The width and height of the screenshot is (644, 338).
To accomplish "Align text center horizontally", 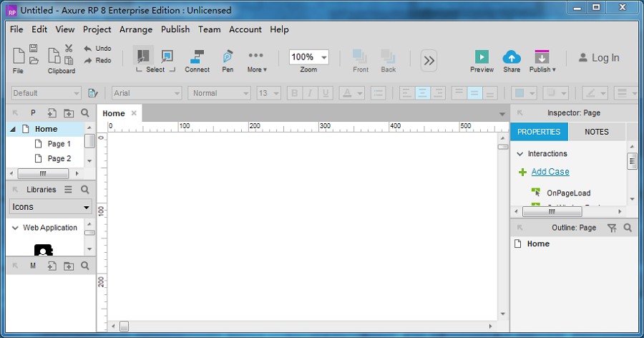I will (x=422, y=93).
